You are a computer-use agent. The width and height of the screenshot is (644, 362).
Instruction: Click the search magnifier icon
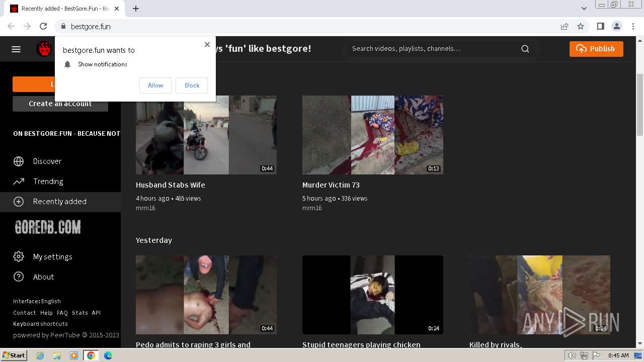click(525, 49)
